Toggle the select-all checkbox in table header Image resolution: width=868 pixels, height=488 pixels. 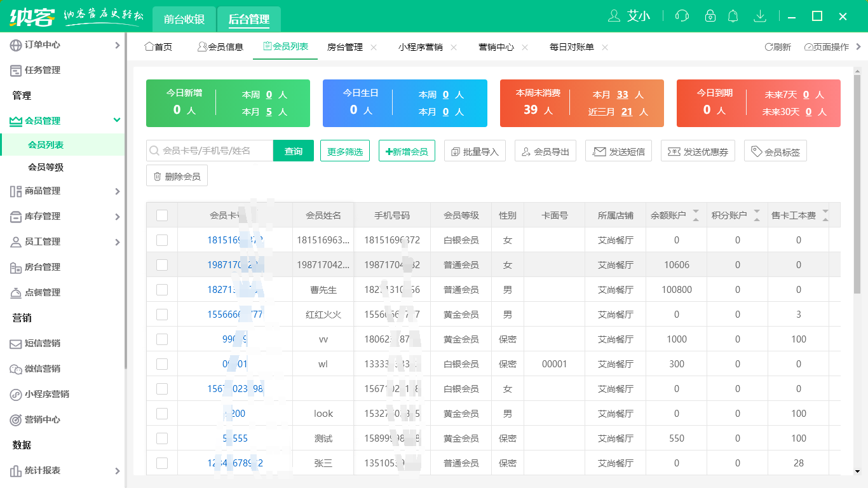[x=162, y=215]
